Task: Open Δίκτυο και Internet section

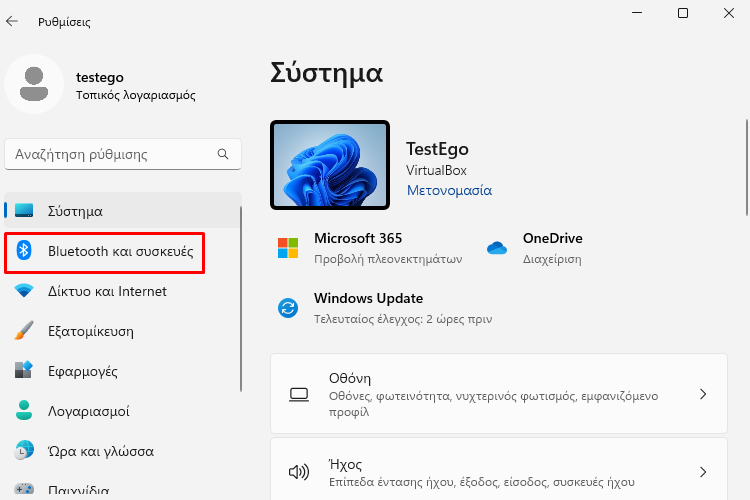Action: coord(123,291)
